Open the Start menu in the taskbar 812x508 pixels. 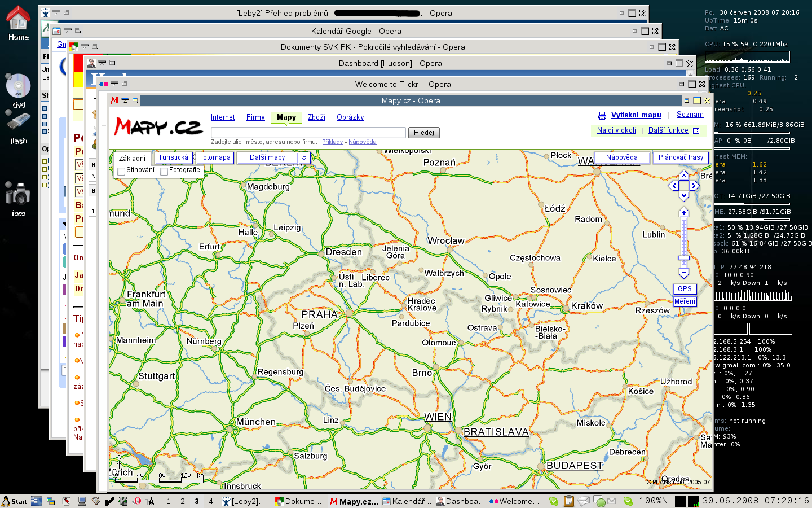15,501
